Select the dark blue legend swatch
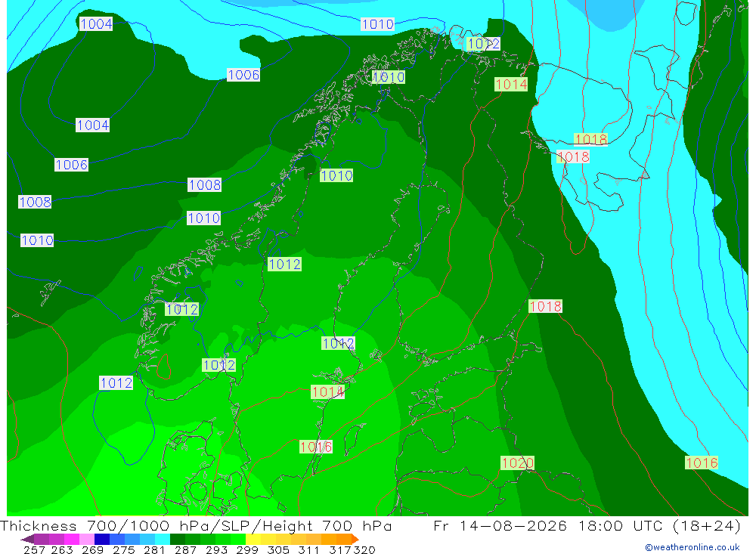This screenshot has width=756, height=554. click(x=102, y=539)
